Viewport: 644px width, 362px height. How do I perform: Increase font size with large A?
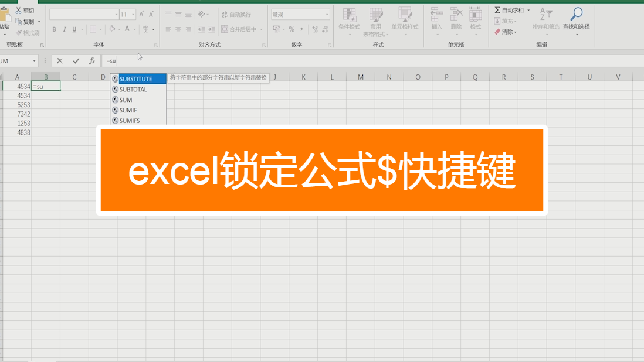(x=141, y=14)
